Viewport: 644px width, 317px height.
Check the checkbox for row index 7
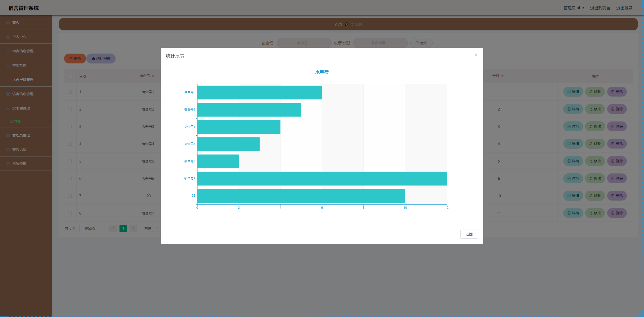[x=70, y=196]
